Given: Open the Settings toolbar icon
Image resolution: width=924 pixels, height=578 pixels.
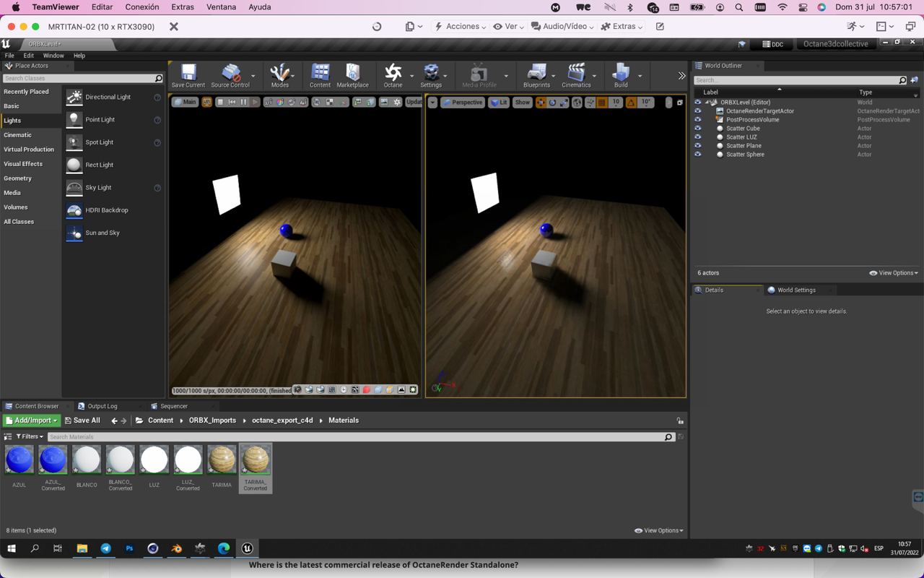Looking at the screenshot, I should [431, 75].
